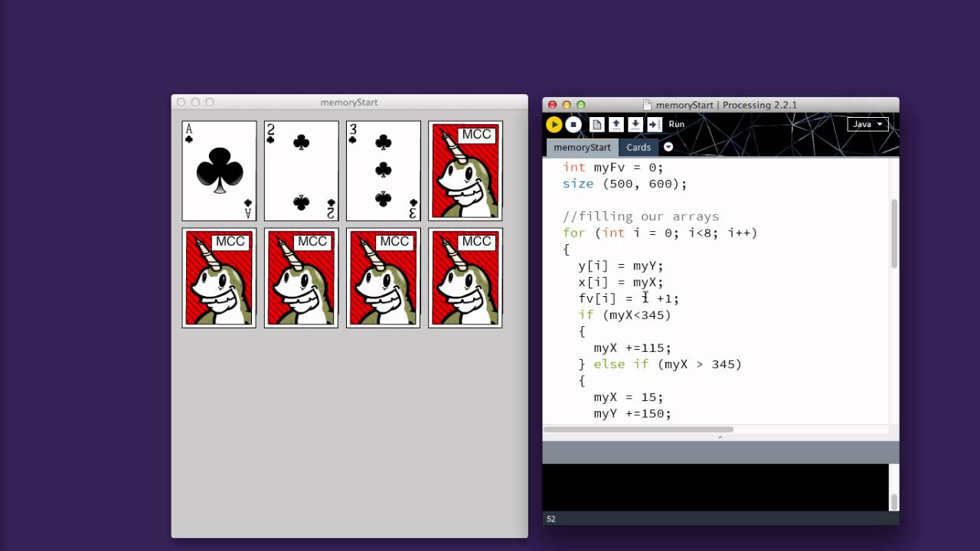Stop the running sketch
980x551 pixels.
coord(573,124)
